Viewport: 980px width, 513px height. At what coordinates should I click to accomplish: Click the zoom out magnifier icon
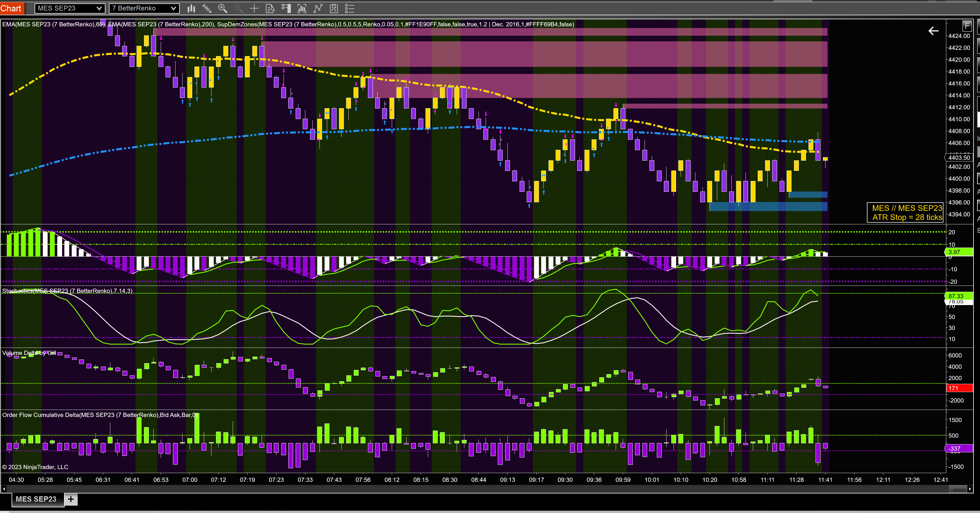coord(238,8)
